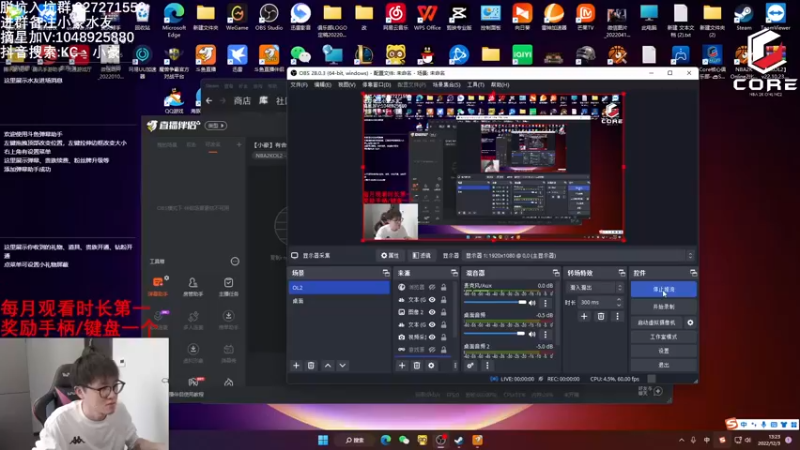The image size is (800, 450).
Task: Open WPS Office desktop icon
Action: tap(427, 17)
